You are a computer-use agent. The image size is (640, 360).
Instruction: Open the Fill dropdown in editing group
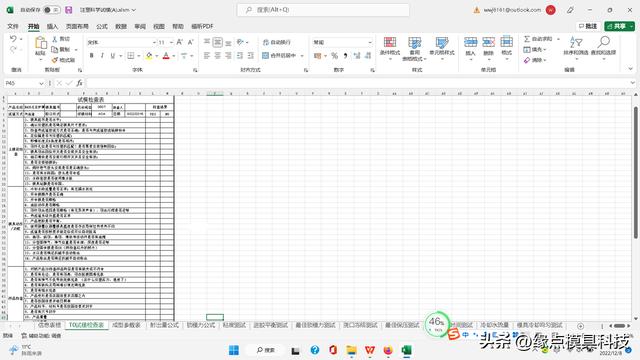coord(535,49)
